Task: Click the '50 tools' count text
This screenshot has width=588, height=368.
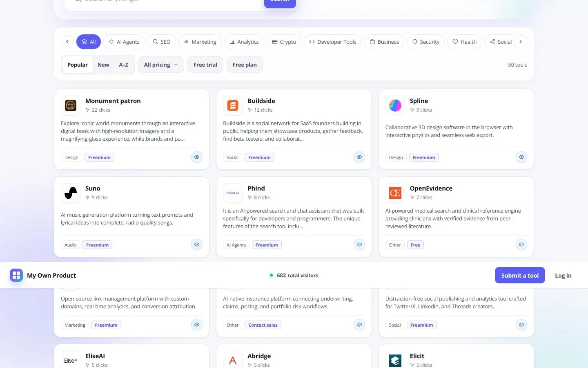Action: (x=517, y=65)
